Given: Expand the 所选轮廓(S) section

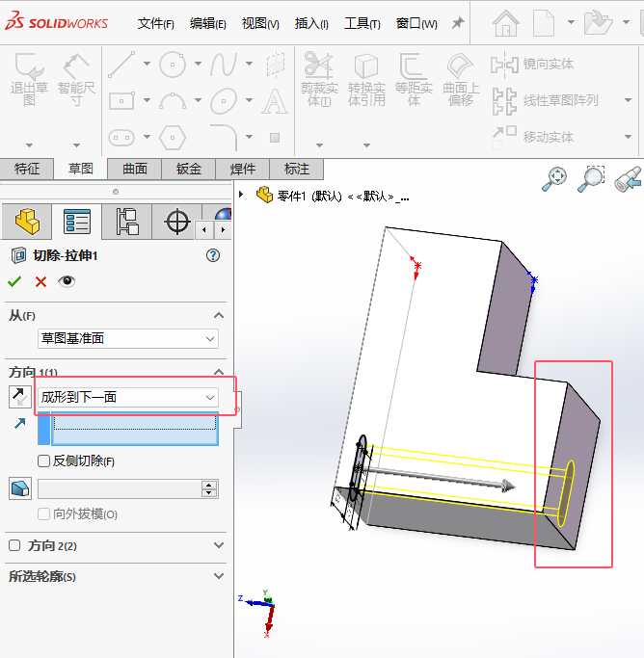Looking at the screenshot, I should [x=219, y=576].
